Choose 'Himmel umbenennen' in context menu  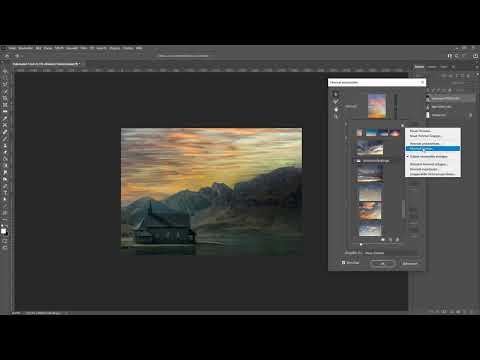click(x=433, y=143)
